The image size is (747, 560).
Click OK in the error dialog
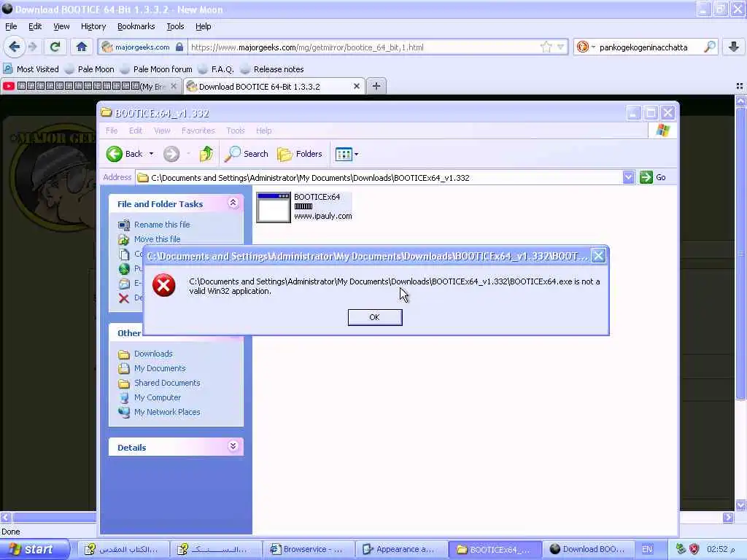point(375,317)
